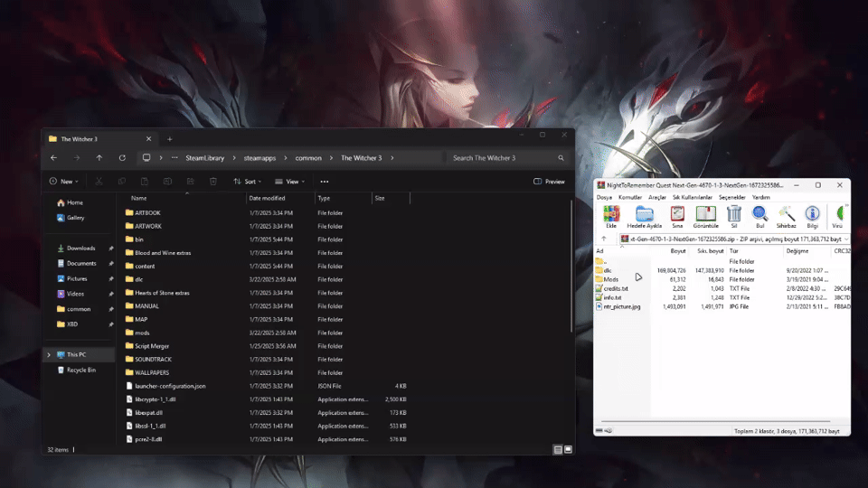Click the Delete trash icon in Explorer toolbar

click(x=213, y=182)
